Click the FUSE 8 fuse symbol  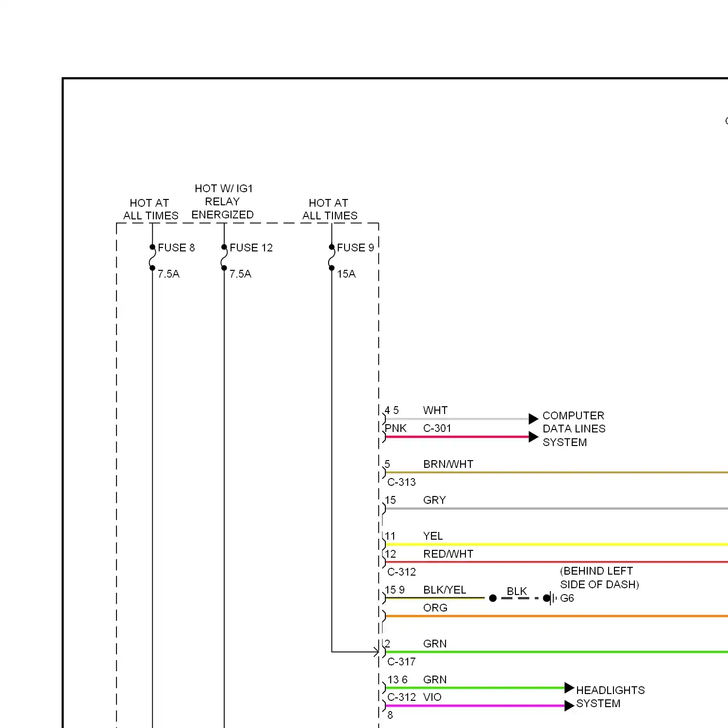(x=152, y=257)
